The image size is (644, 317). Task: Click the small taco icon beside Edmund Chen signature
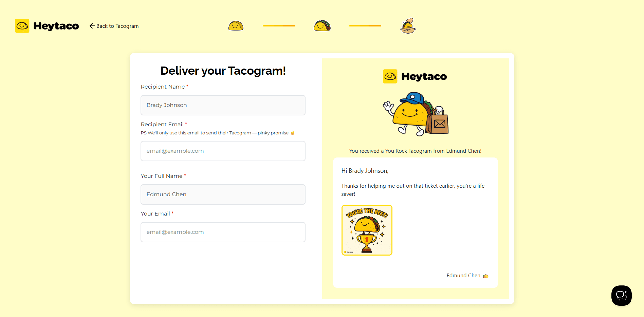pyautogui.click(x=486, y=276)
